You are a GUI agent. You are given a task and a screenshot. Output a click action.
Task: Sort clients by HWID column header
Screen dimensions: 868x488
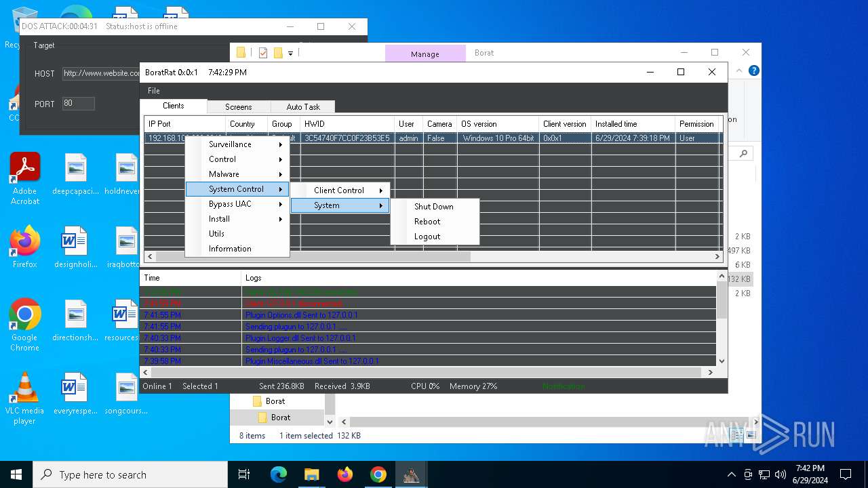pos(347,124)
